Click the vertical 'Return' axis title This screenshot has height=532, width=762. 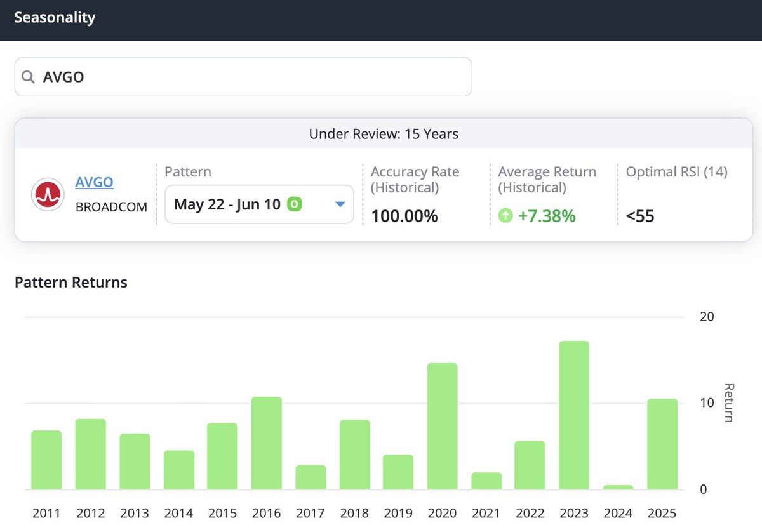[x=729, y=402]
